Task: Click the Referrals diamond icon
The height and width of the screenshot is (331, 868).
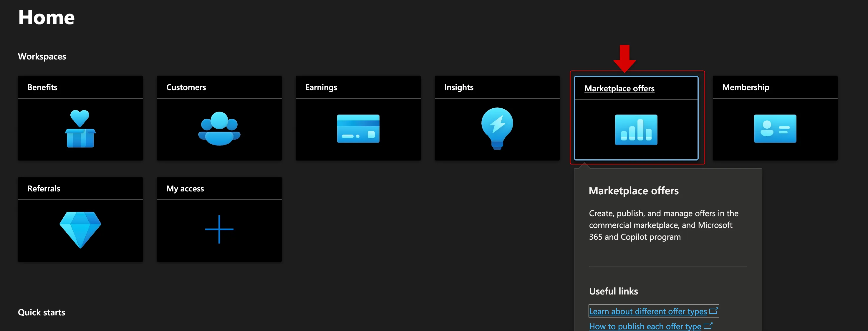Action: coord(80,230)
